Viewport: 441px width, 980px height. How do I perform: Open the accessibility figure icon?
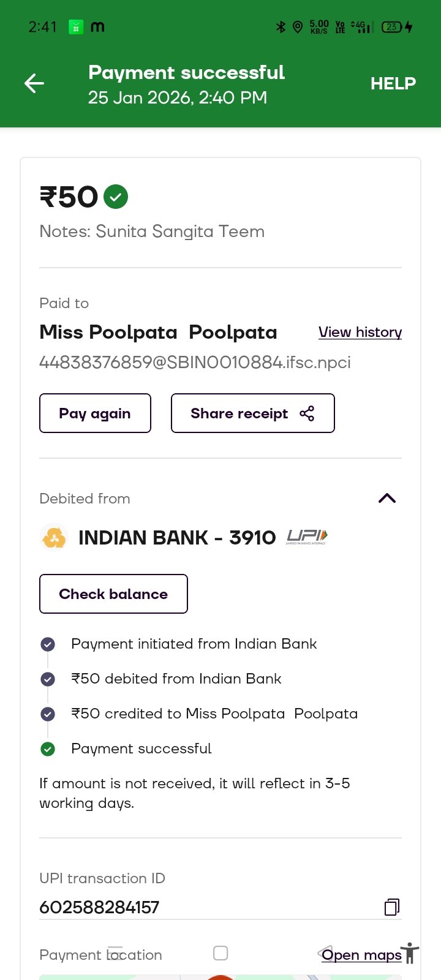(410, 954)
